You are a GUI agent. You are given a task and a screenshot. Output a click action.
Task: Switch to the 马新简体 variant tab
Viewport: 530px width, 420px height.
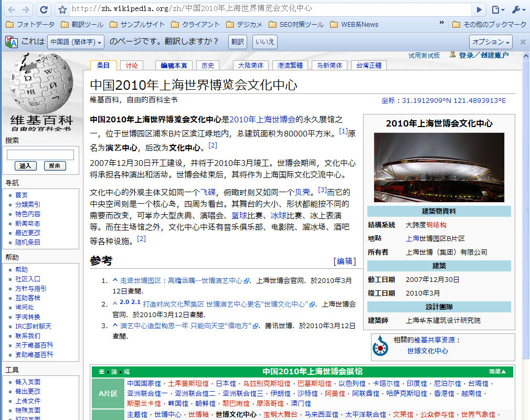pos(329,65)
